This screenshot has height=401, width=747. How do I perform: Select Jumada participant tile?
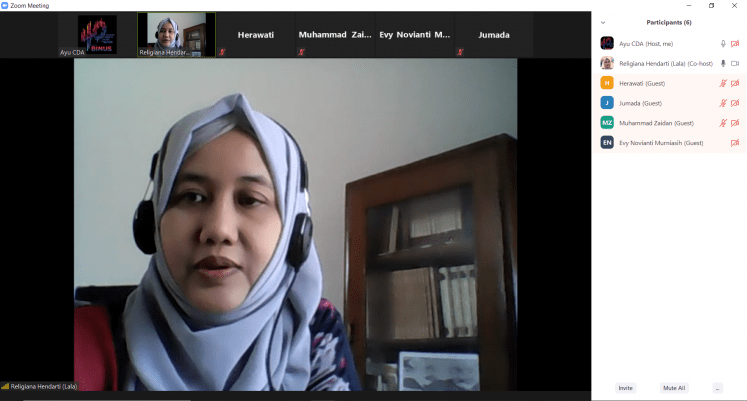click(494, 35)
